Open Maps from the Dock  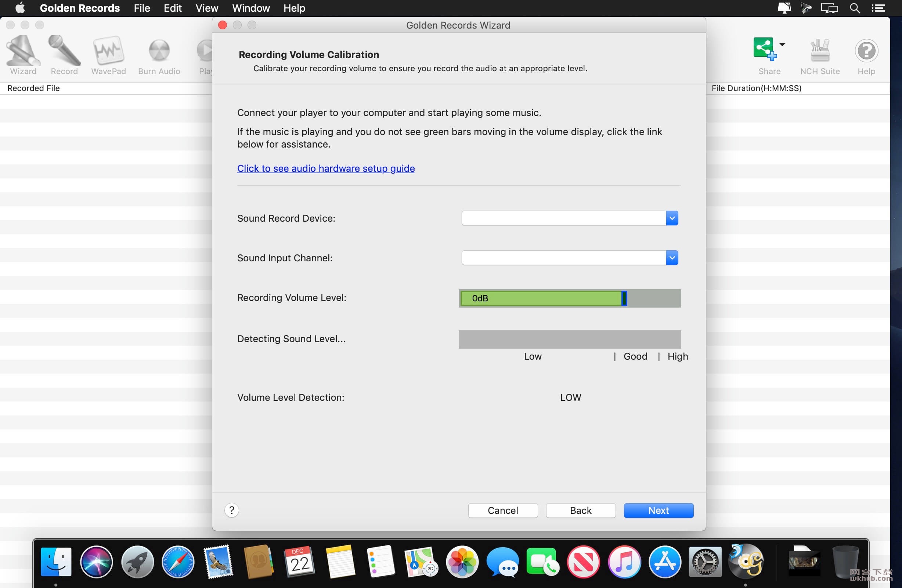click(422, 562)
